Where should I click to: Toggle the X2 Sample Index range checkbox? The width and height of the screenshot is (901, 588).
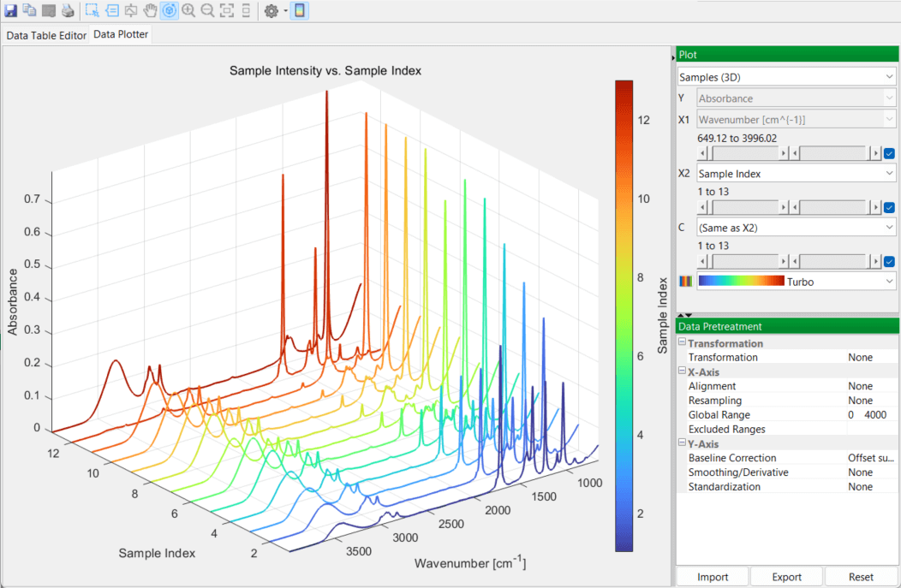click(889, 207)
